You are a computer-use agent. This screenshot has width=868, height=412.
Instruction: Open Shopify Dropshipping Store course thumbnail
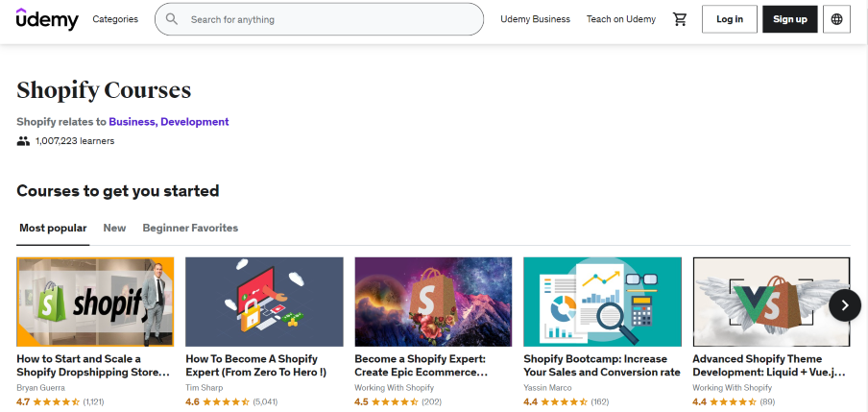[x=95, y=302]
